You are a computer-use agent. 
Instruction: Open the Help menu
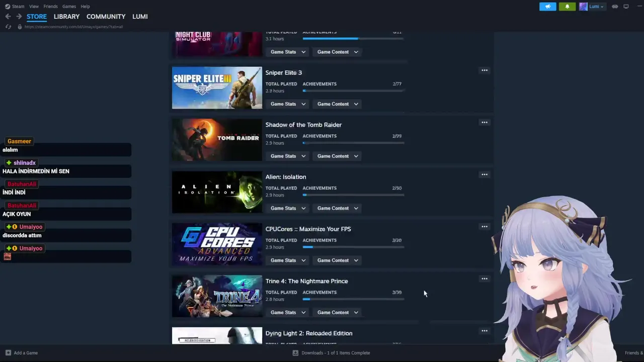tap(85, 7)
